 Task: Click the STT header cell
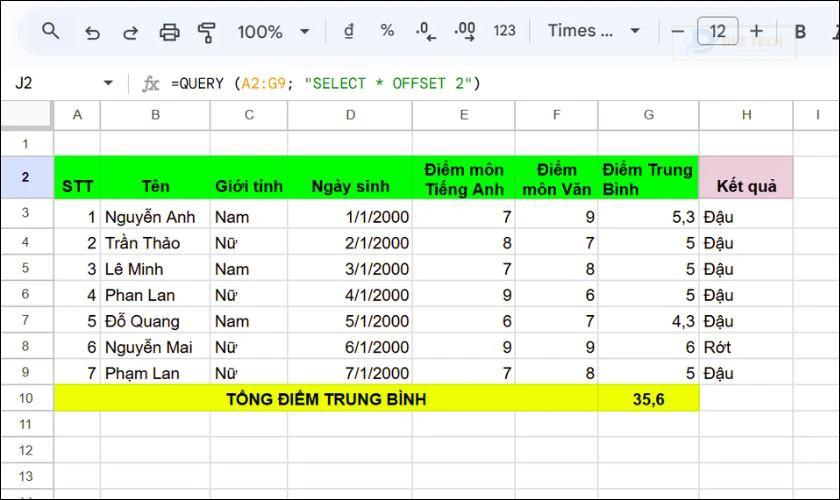click(77, 178)
